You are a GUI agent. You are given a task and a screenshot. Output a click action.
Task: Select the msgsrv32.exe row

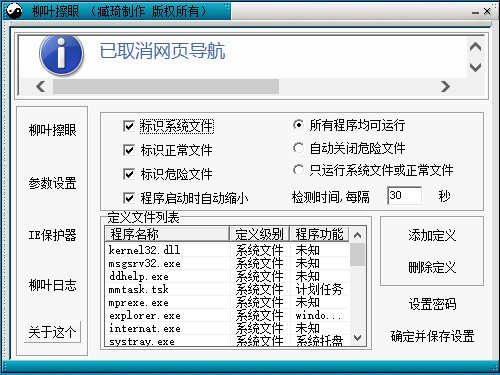(228, 263)
